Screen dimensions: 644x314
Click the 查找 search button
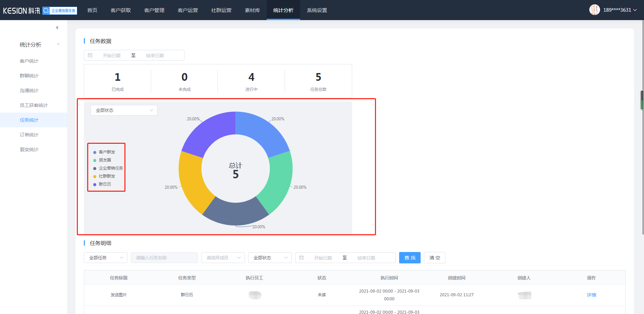[410, 258]
